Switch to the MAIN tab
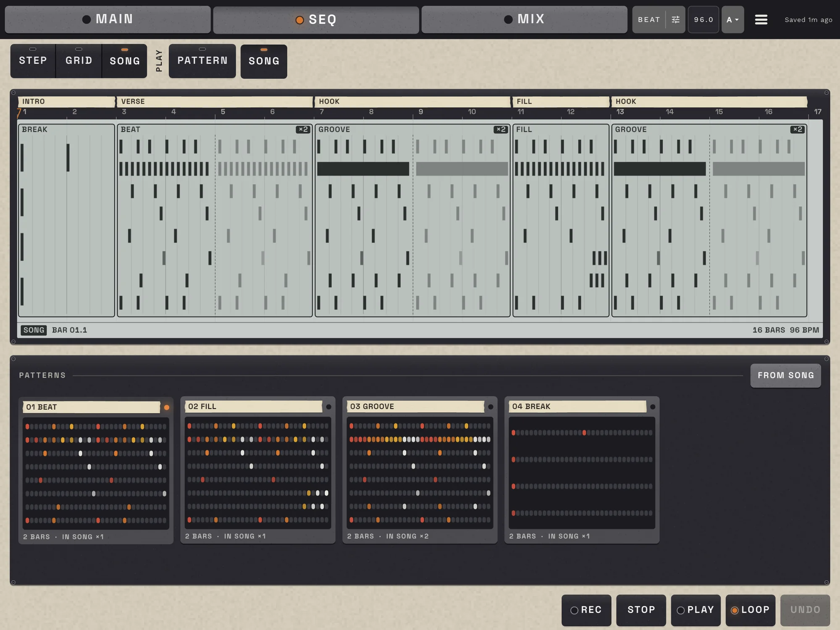Screen dimensions: 840x630 pyautogui.click(x=108, y=19)
